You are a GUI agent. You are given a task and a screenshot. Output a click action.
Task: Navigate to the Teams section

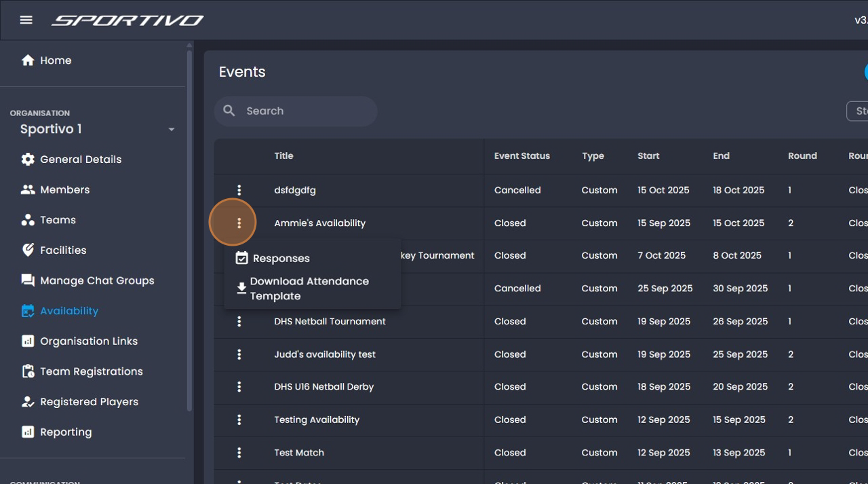pyautogui.click(x=58, y=220)
